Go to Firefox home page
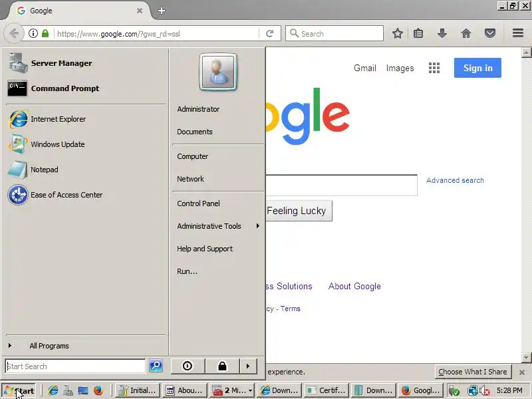Viewport: 532px width, 399px height. [466, 33]
